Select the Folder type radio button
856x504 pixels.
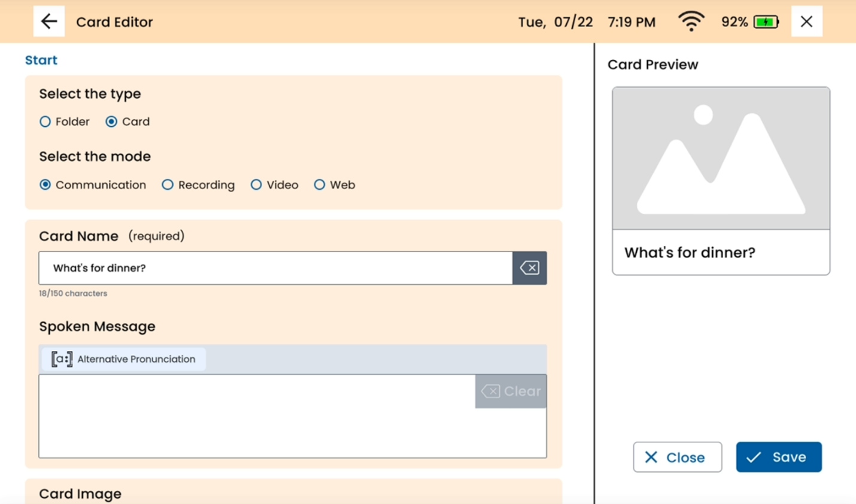pyautogui.click(x=45, y=122)
